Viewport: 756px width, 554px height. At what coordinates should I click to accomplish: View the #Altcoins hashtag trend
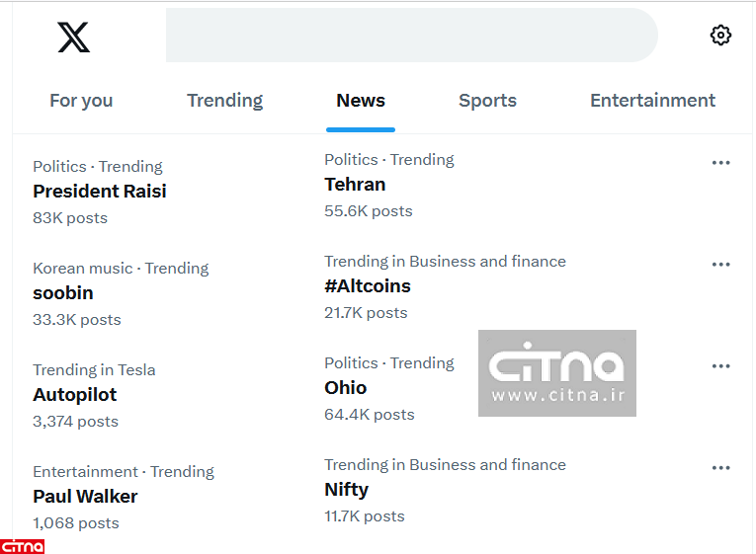point(368,286)
